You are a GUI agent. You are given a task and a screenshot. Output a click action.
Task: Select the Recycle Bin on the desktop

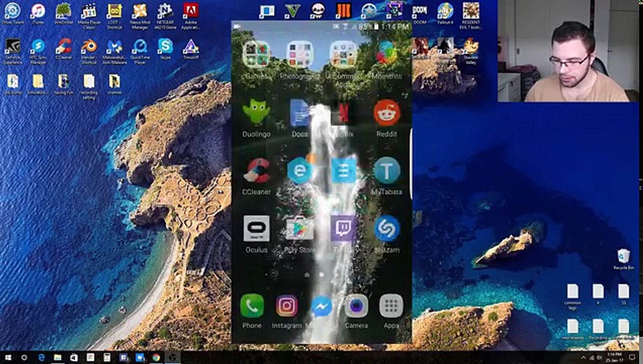[x=623, y=259]
